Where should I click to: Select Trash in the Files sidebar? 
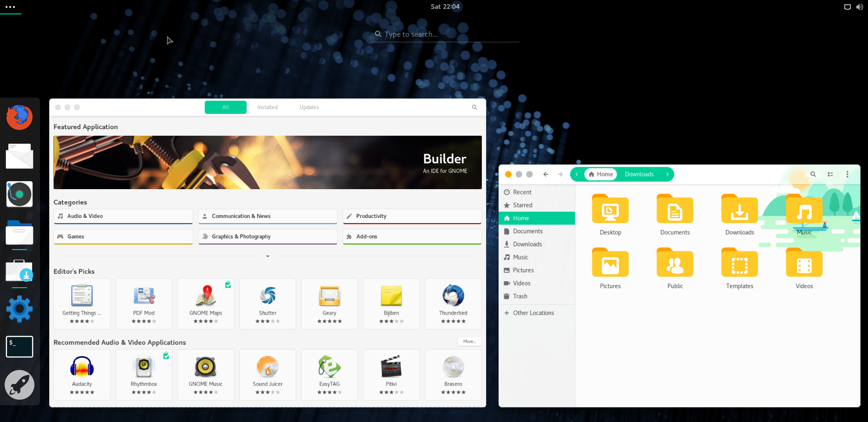point(520,297)
